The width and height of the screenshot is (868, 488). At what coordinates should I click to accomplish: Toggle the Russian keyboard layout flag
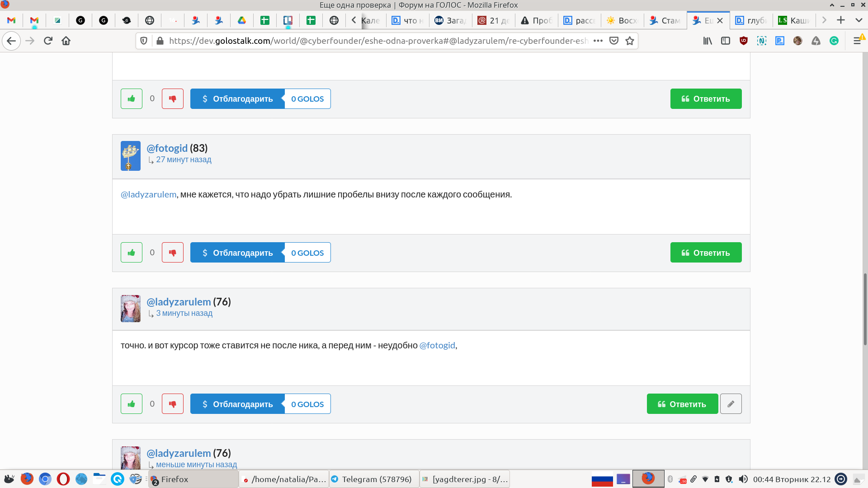click(x=602, y=479)
